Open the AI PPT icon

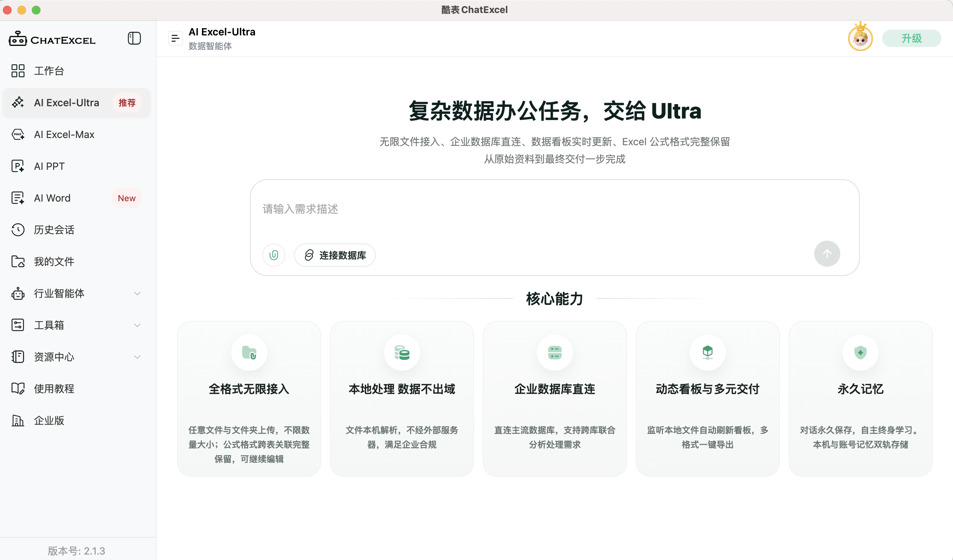(x=18, y=166)
